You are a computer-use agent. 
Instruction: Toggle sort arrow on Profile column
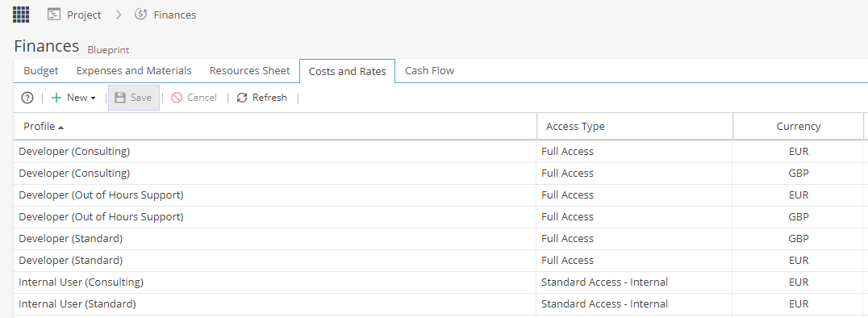[61, 128]
